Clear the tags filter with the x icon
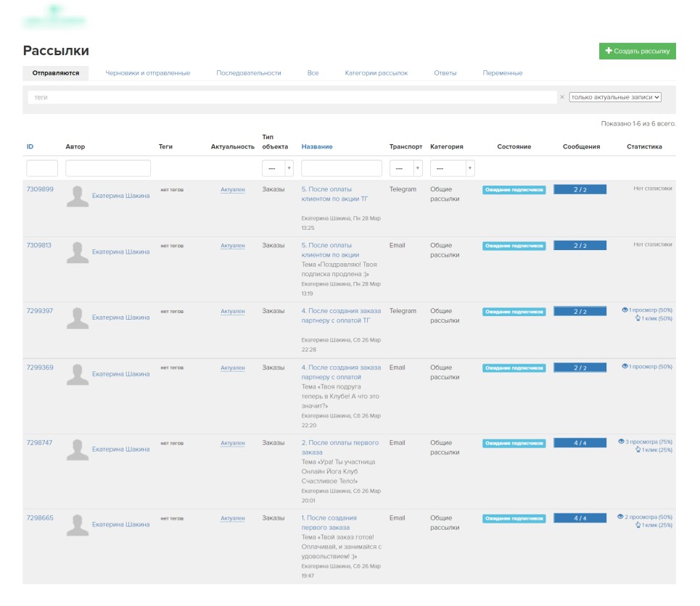700x606 pixels. (x=561, y=96)
